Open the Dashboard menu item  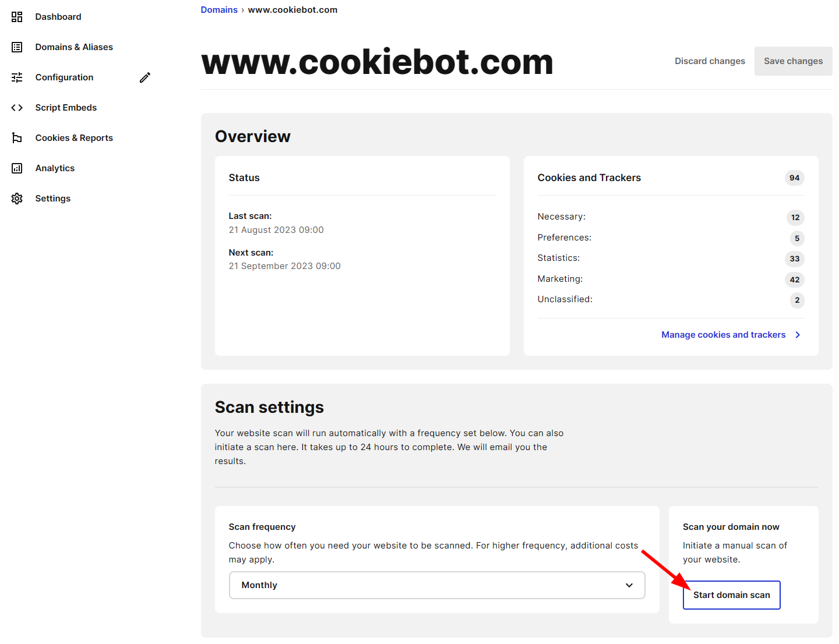click(x=58, y=17)
